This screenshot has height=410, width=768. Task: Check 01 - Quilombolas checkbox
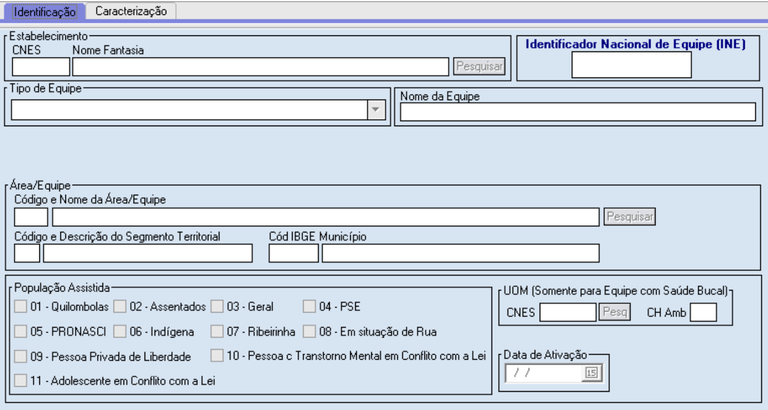click(x=21, y=307)
